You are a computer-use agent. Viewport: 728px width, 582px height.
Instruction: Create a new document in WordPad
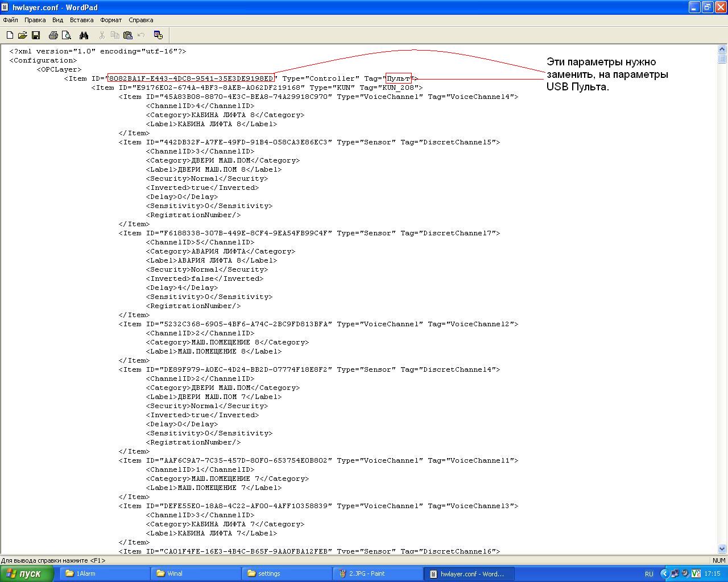(10, 35)
